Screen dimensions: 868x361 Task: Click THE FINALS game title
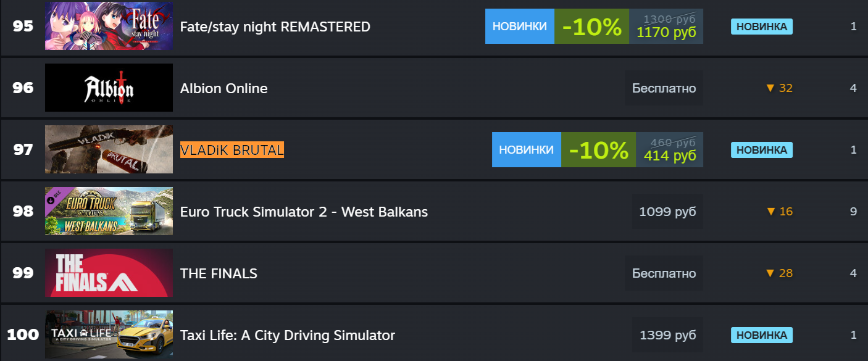tap(219, 273)
